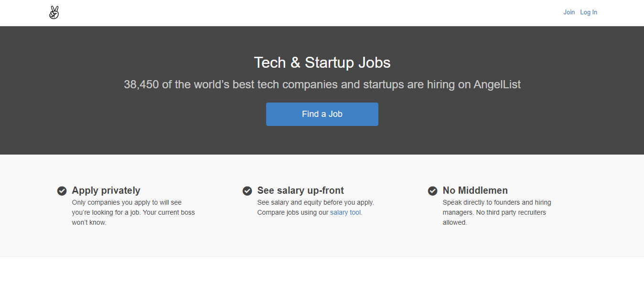Click the checkmark icon beside Apply privately

[x=62, y=191]
